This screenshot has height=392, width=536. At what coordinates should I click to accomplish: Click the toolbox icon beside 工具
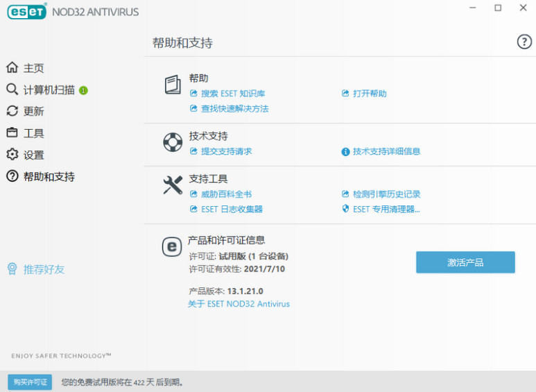point(12,133)
